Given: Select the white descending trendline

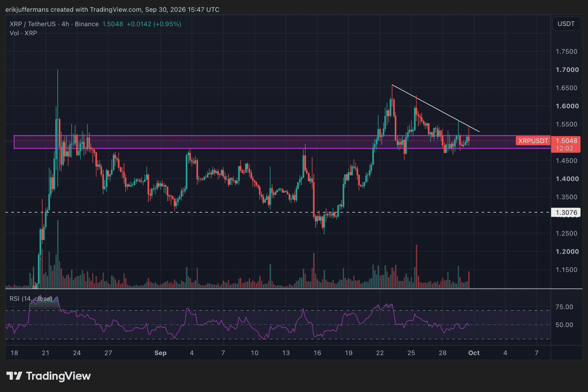Looking at the screenshot, I should (436, 108).
